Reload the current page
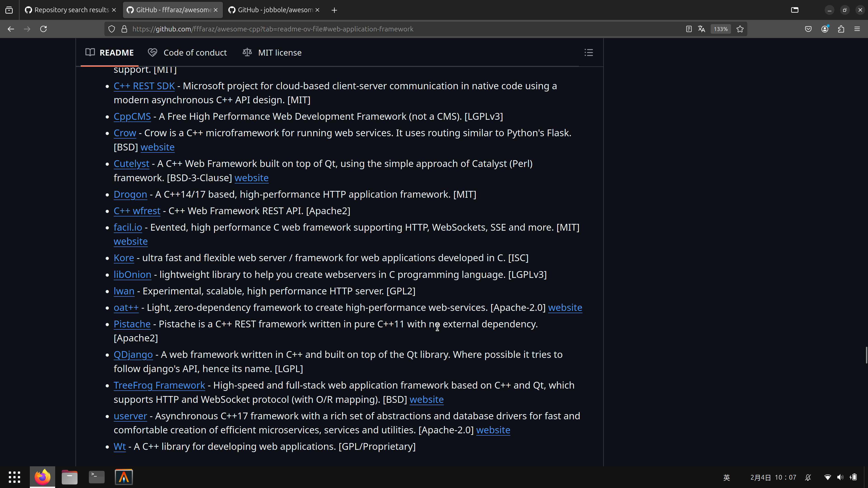This screenshot has height=488, width=868. pyautogui.click(x=43, y=29)
